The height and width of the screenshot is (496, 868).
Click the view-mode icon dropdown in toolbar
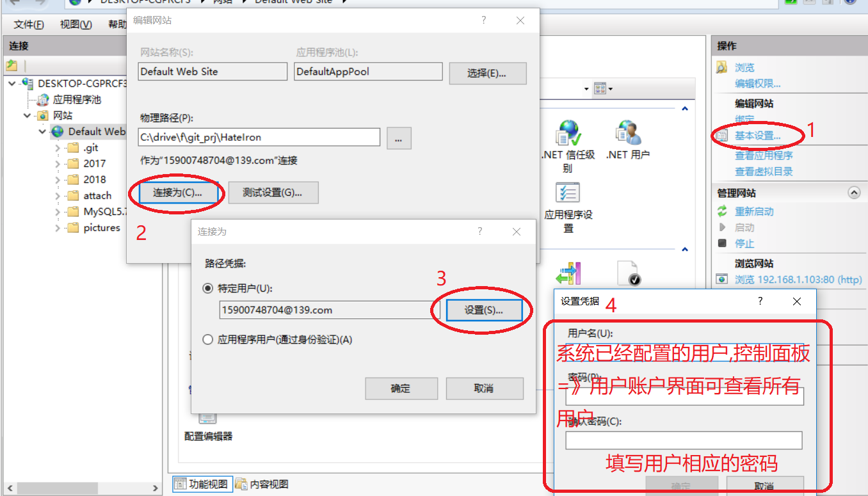(603, 88)
